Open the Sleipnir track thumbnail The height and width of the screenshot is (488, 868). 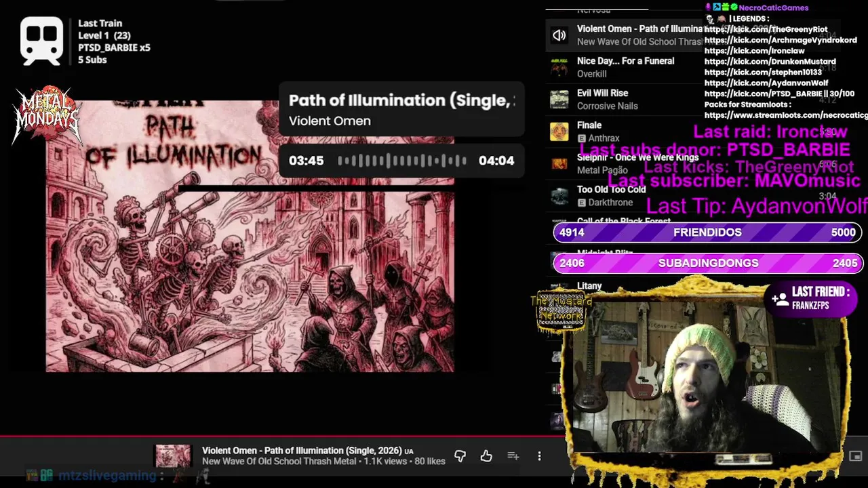pyautogui.click(x=559, y=163)
